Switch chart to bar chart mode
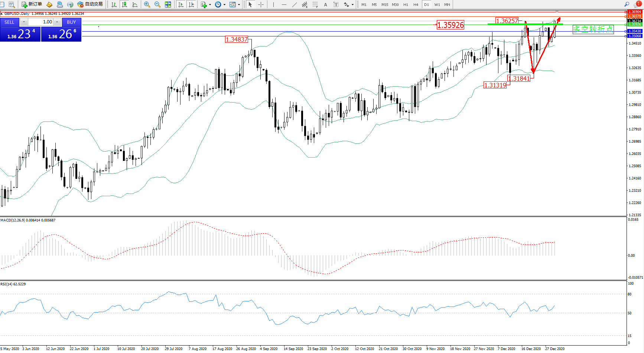 [114, 4]
